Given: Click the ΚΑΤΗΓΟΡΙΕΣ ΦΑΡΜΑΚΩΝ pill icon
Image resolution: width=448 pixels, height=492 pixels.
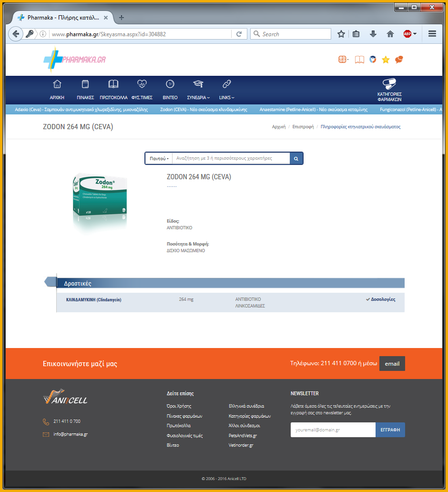Looking at the screenshot, I should tap(389, 84).
